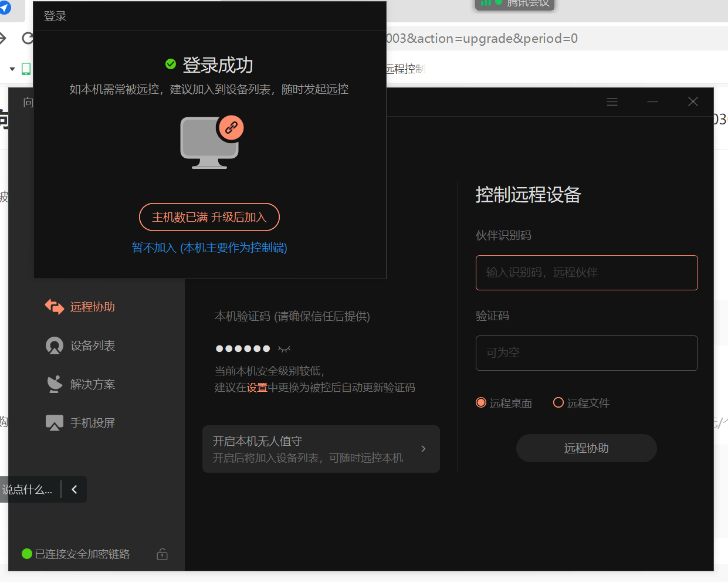The width and height of the screenshot is (728, 583).
Task: Switch to 手机投屏 in sidebar
Action: (x=92, y=423)
